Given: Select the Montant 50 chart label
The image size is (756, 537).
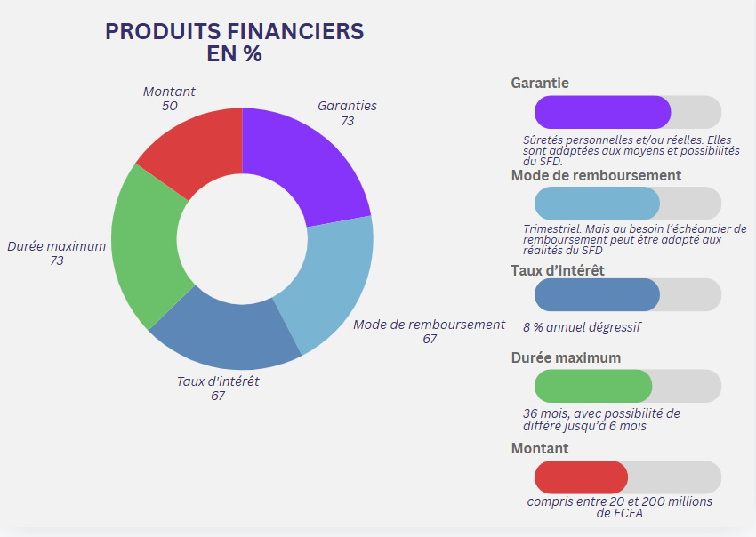Looking at the screenshot, I should pyautogui.click(x=169, y=99).
